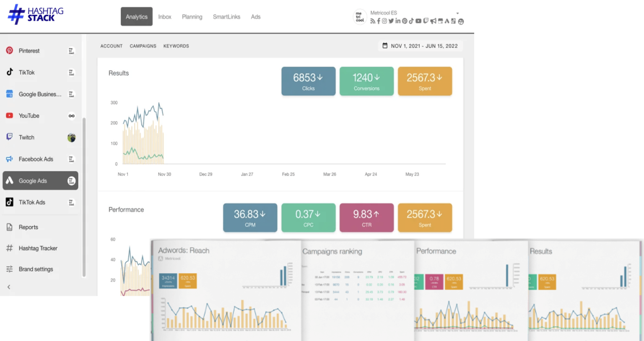644x341 pixels.
Task: Click the Pinterest icon in sidebar
Action: (x=9, y=51)
